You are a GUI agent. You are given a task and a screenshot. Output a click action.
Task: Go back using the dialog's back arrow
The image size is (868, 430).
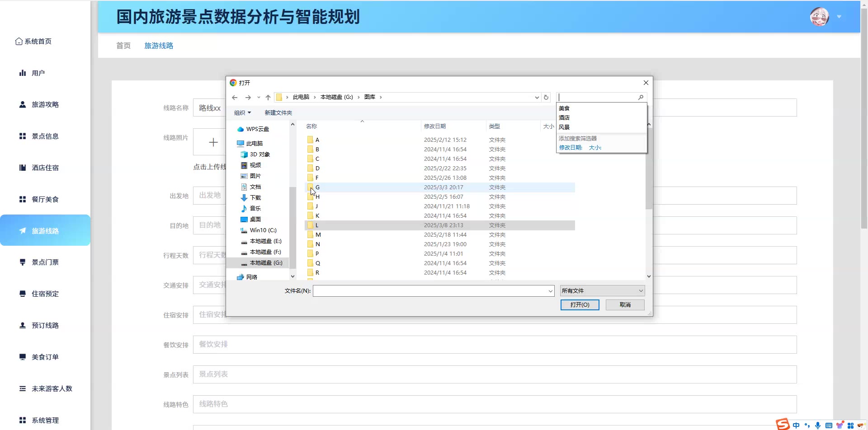tap(235, 98)
